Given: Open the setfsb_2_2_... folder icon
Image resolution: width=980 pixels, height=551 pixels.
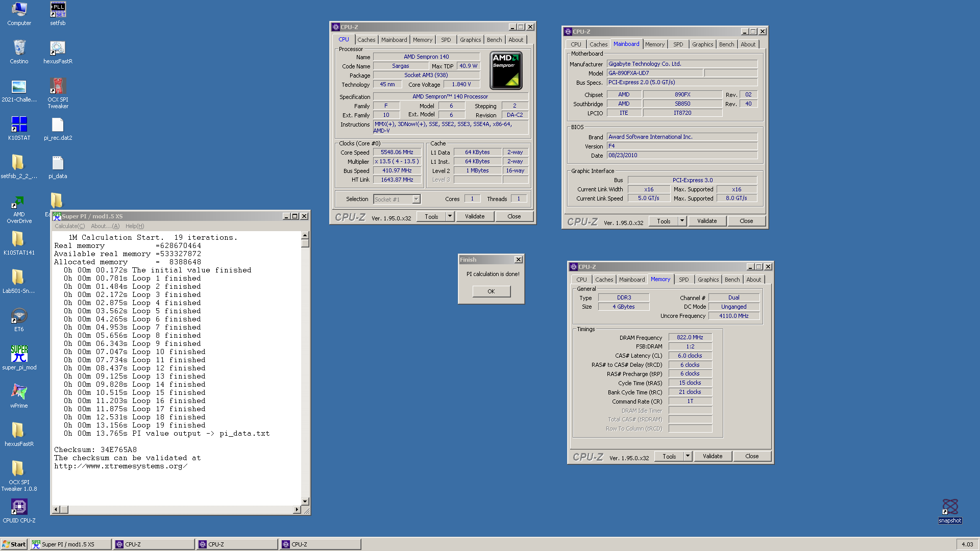Looking at the screenshot, I should coord(19,167).
